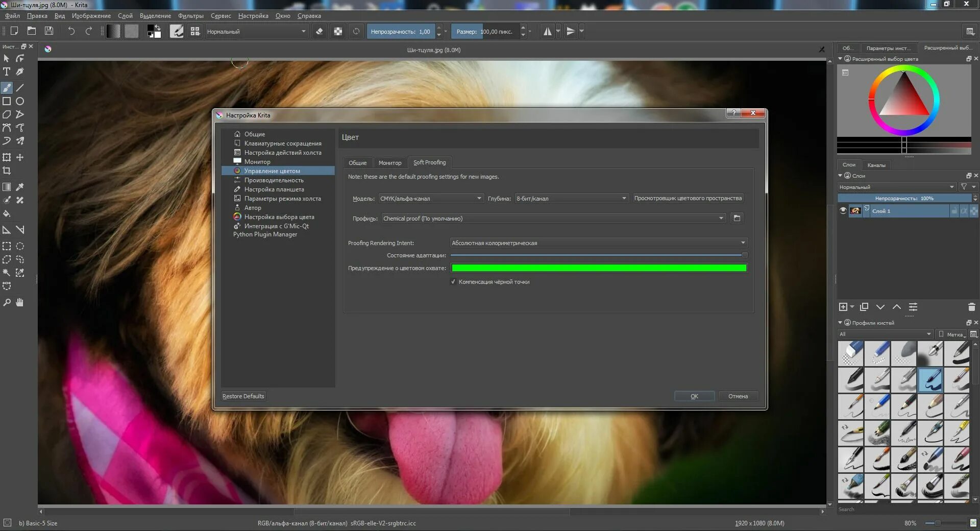Select the Crop tool in toolbox
Screen dimensions: 980x531
[7, 171]
